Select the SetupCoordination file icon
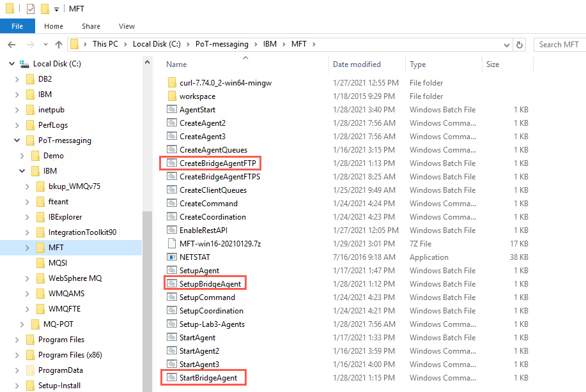Image resolution: width=586 pixels, height=392 pixels. pos(171,311)
